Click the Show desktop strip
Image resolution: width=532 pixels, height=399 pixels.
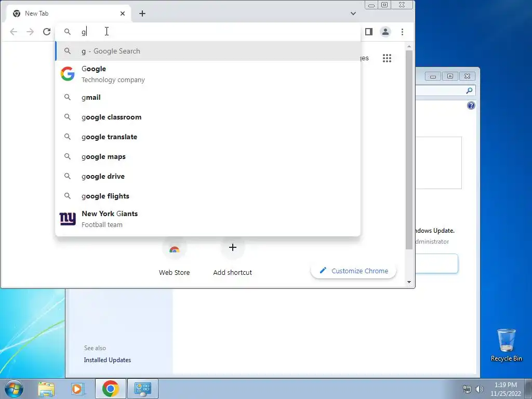coord(528,389)
